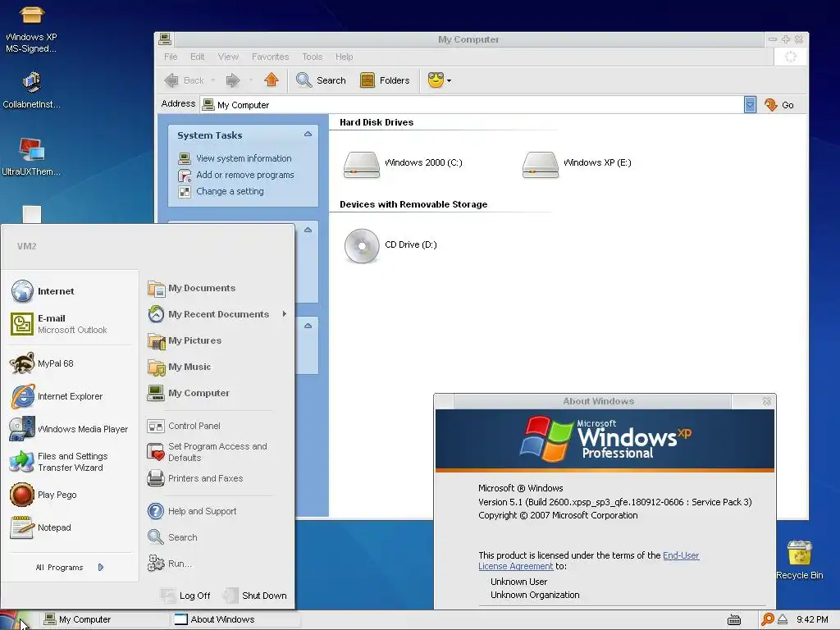This screenshot has height=630, width=840.
Task: Click Add or remove programs link
Action: (244, 175)
